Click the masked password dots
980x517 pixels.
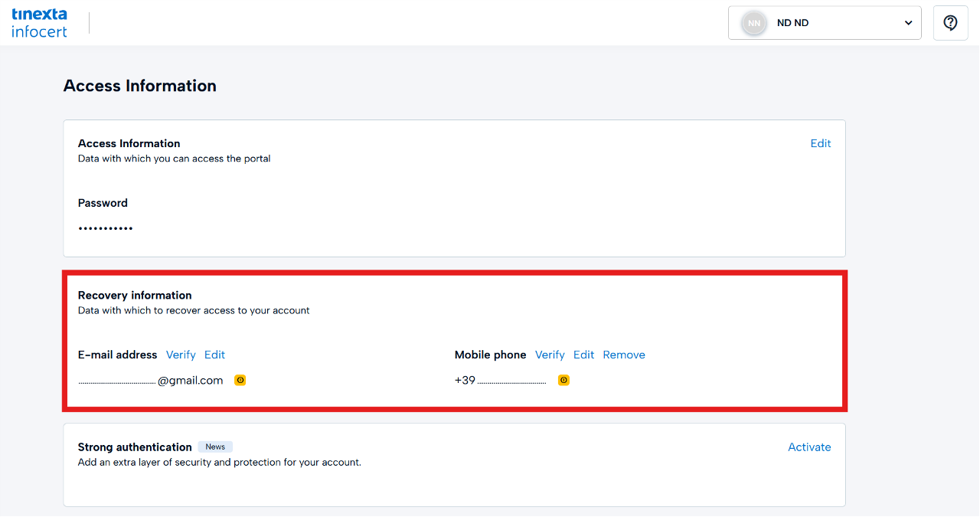tap(106, 228)
